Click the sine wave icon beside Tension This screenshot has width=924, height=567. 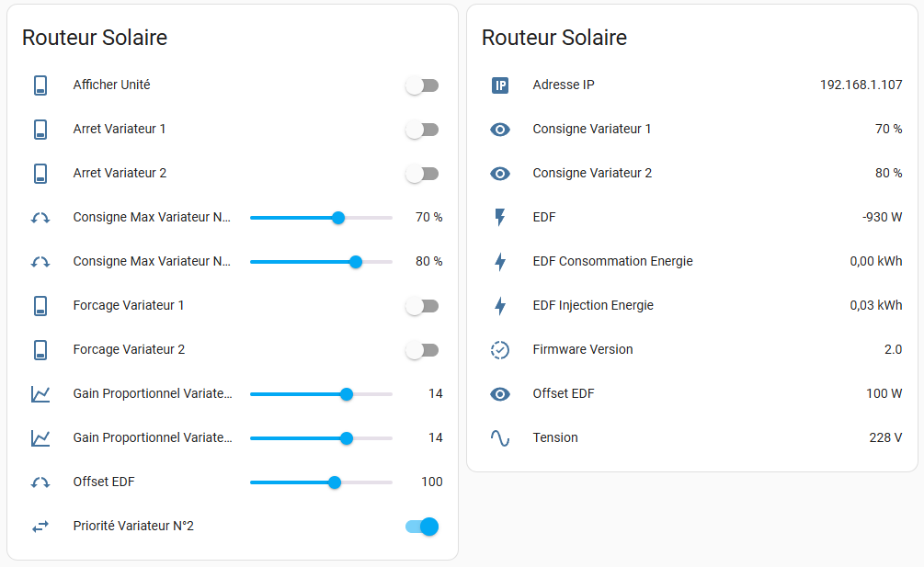click(499, 438)
